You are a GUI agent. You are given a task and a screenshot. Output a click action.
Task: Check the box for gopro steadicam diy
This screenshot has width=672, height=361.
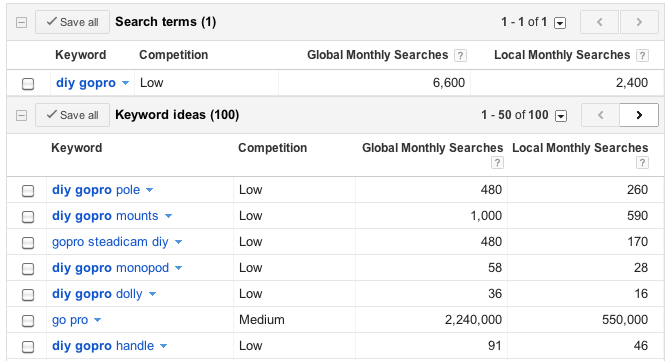pos(28,243)
